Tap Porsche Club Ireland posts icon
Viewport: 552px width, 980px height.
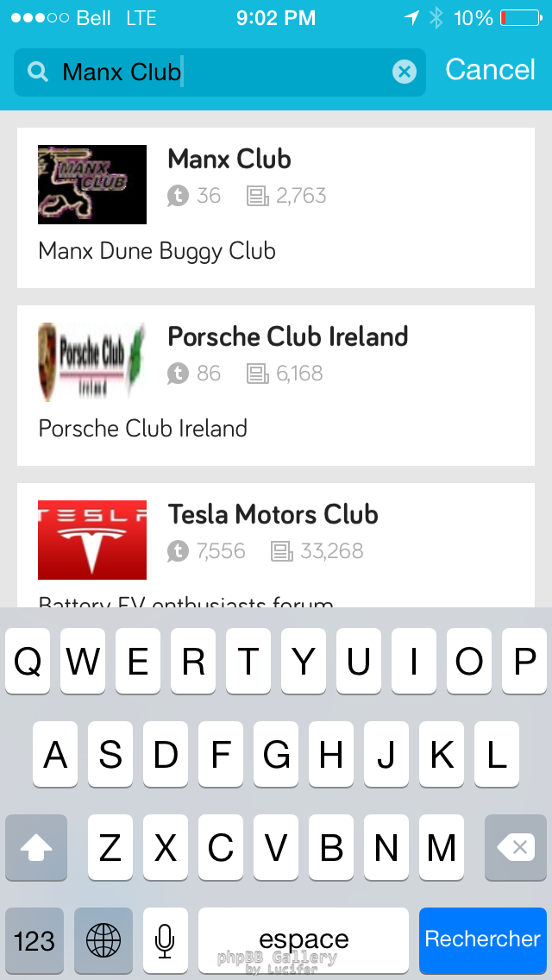coord(257,374)
